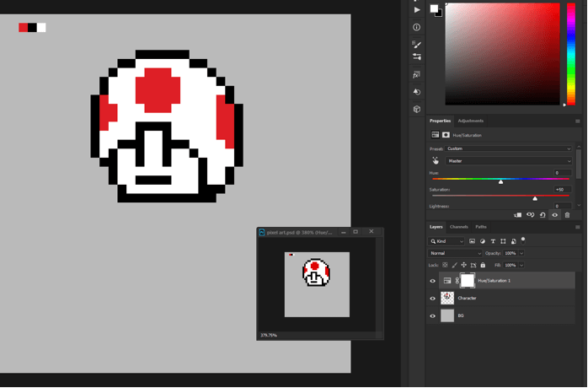588x388 pixels.
Task: Click the Properties panel scroll down arrow
Action: pos(579,205)
